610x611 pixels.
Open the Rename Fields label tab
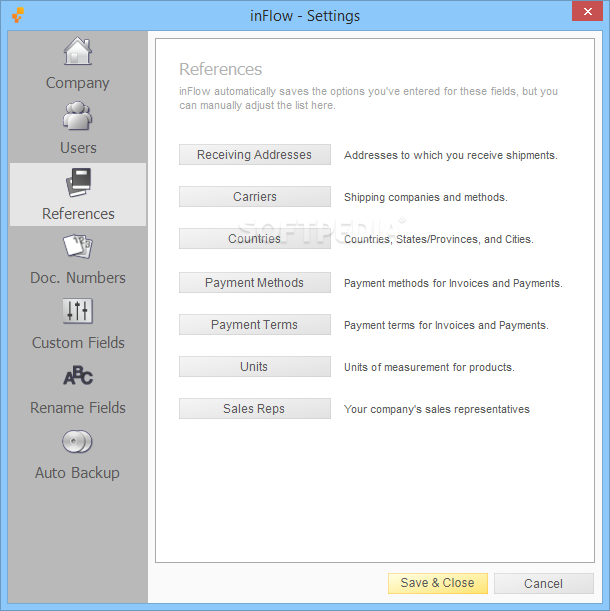click(x=78, y=408)
